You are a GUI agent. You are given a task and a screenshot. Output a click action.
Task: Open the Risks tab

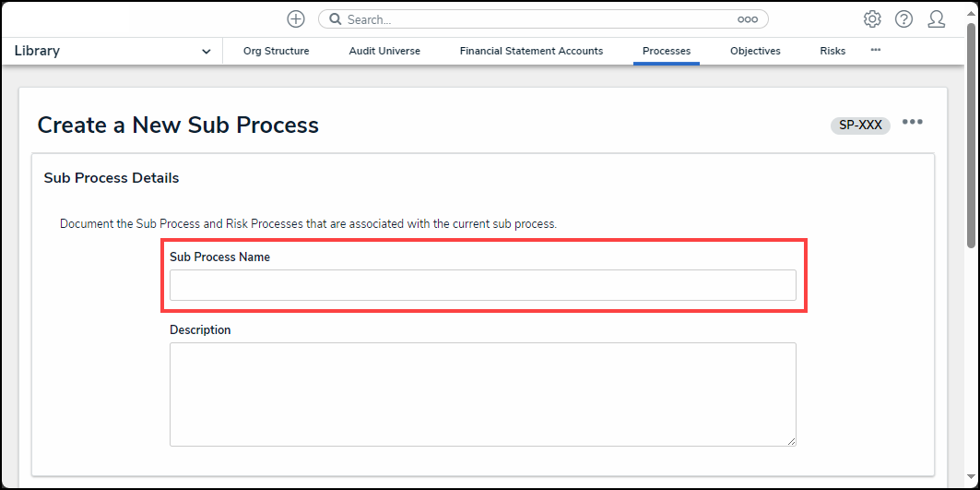[x=832, y=52]
